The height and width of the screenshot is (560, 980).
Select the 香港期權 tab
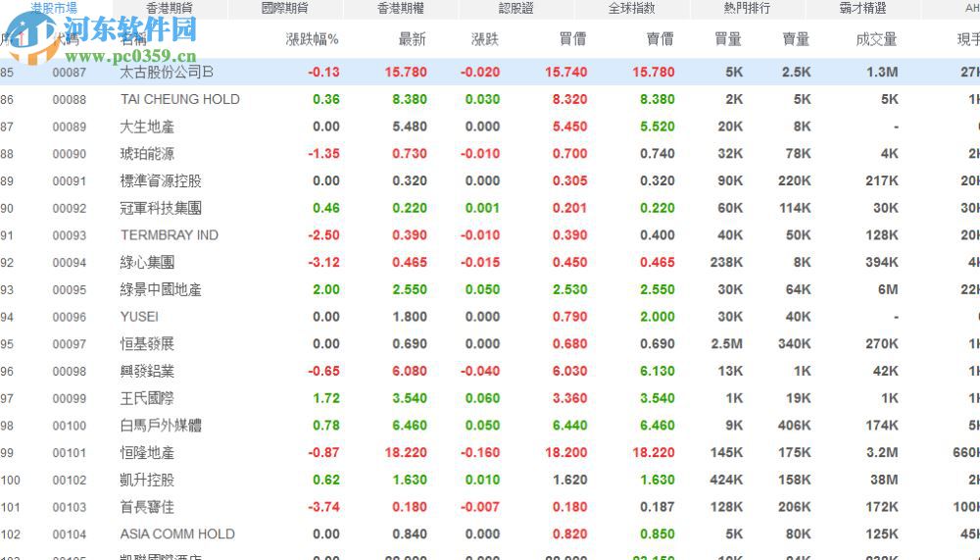pos(401,8)
